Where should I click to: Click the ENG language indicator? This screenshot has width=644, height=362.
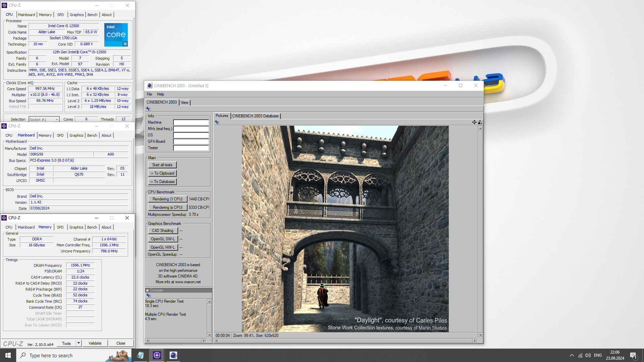(x=598, y=355)
